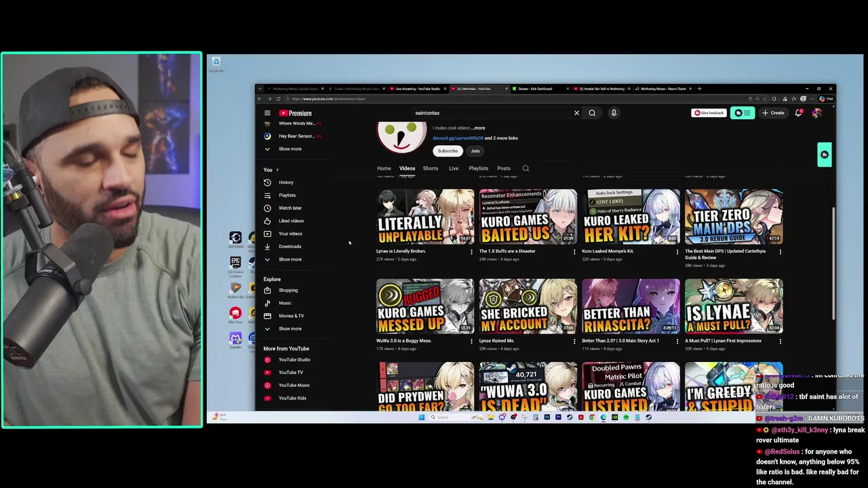
Task: Open the account avatar menu
Action: [x=816, y=113]
